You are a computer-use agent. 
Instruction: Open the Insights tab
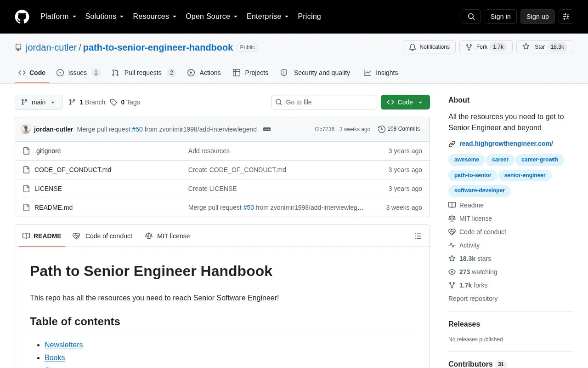[x=381, y=73]
